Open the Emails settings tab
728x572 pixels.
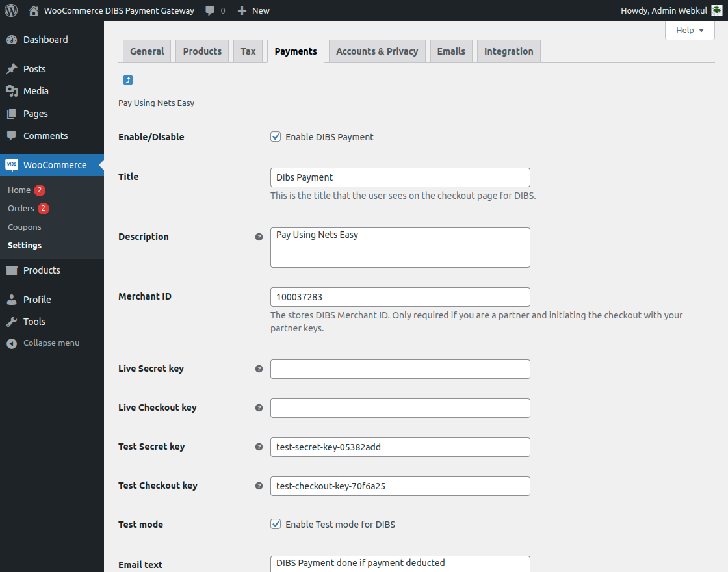[451, 51]
